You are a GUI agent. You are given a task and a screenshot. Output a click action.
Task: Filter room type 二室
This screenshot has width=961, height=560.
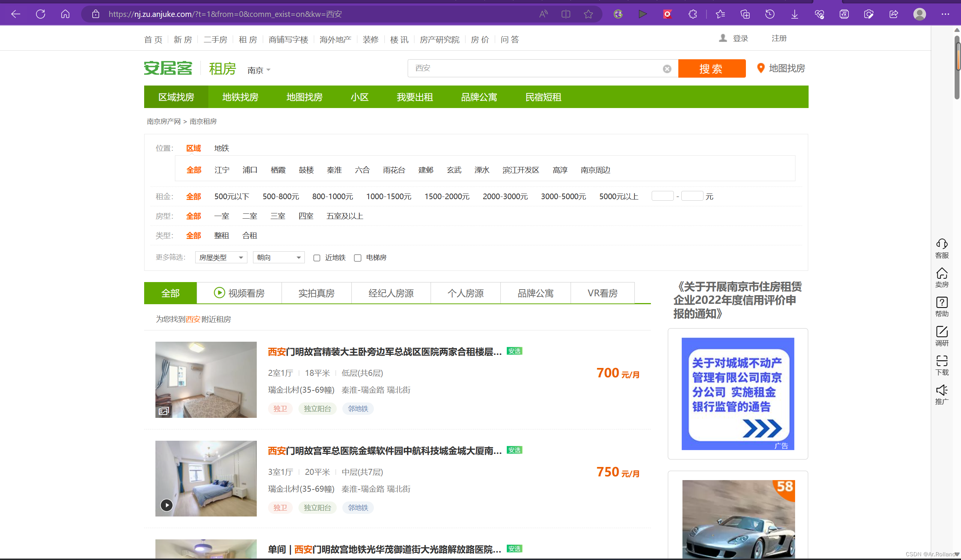249,216
